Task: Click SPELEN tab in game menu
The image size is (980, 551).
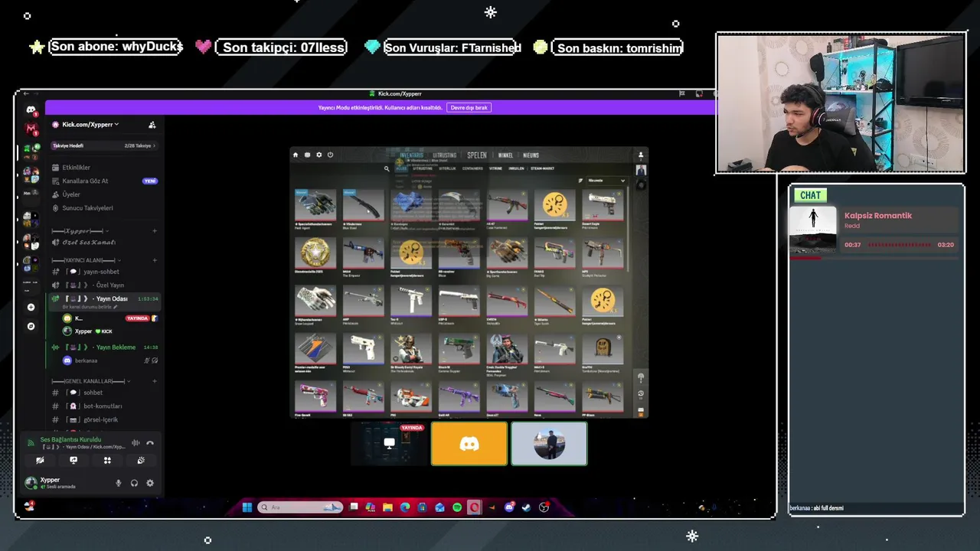Action: (477, 155)
